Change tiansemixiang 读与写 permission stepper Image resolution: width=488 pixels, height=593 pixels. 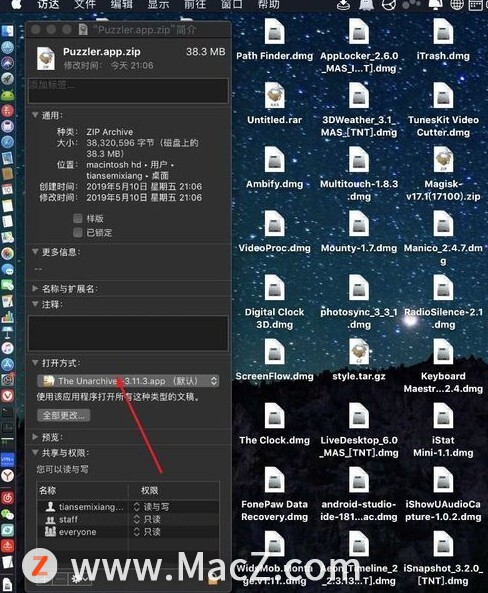tap(137, 506)
